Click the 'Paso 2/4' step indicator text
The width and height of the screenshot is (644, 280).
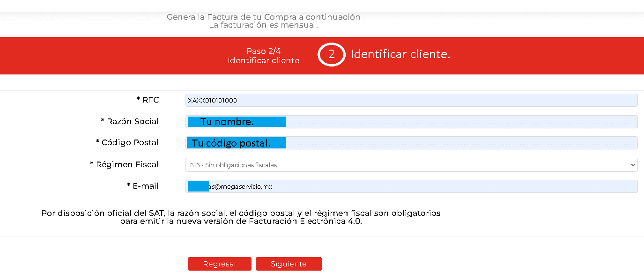tap(264, 51)
